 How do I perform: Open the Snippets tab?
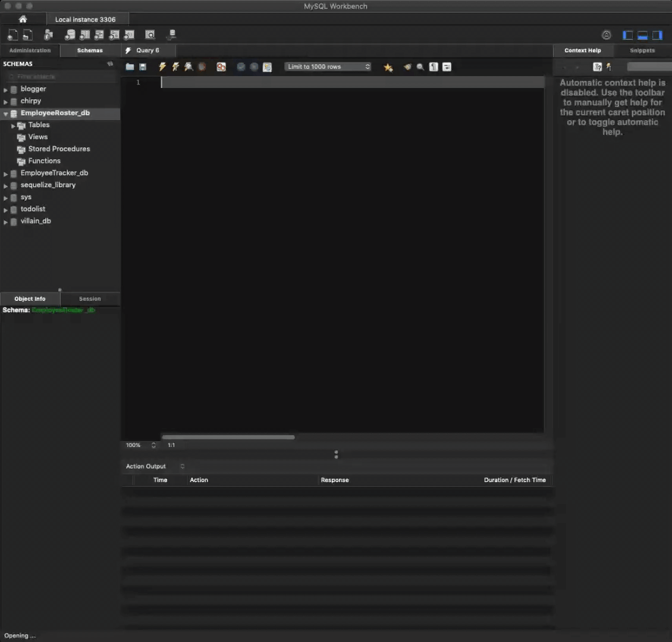tap(642, 51)
